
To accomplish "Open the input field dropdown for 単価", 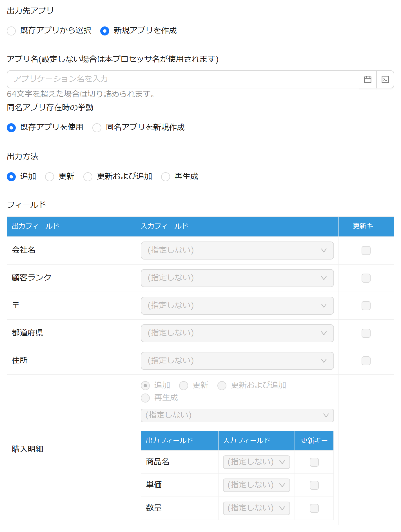I will tap(257, 485).
